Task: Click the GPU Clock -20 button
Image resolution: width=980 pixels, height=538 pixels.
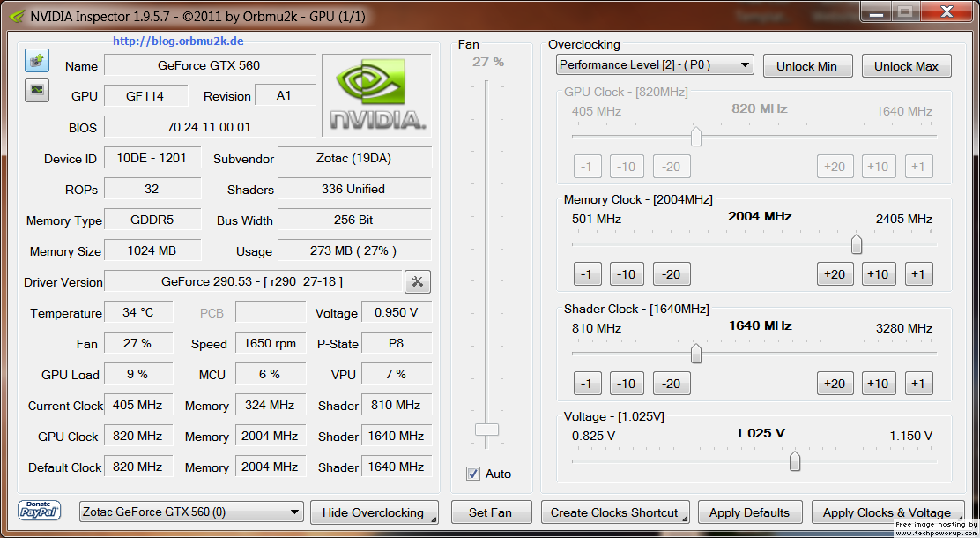Action: [672, 167]
